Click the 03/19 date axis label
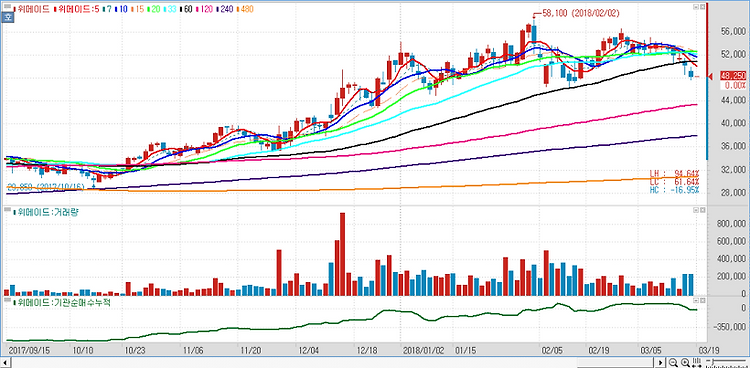Viewport: 750px width, 368px height. [x=708, y=350]
